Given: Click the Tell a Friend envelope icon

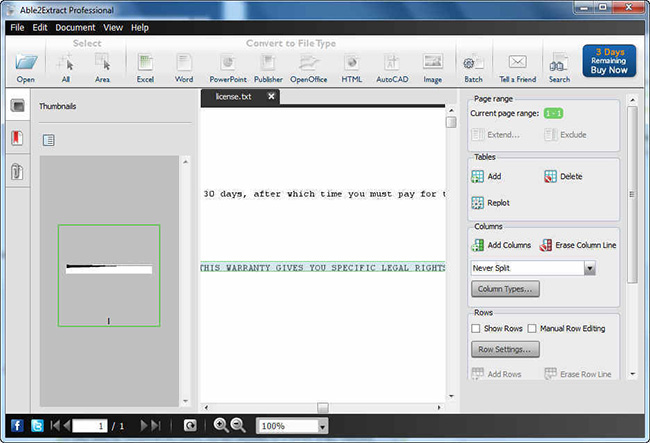Looking at the screenshot, I should (517, 62).
